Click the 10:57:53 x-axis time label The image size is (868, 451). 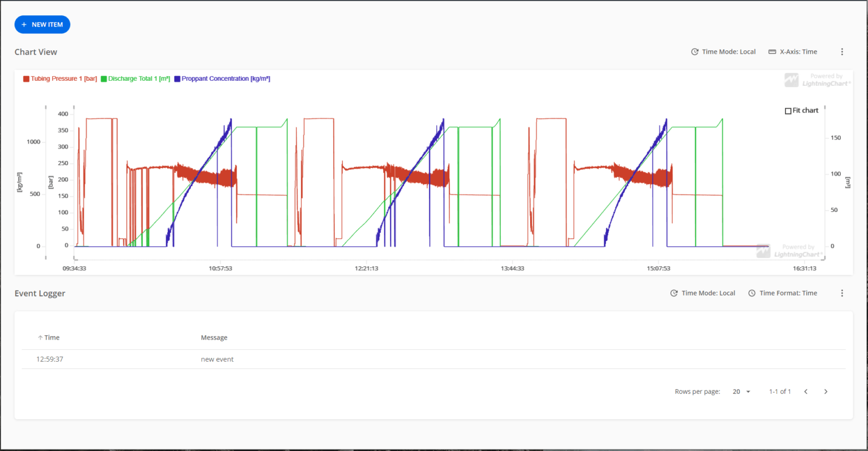220,268
